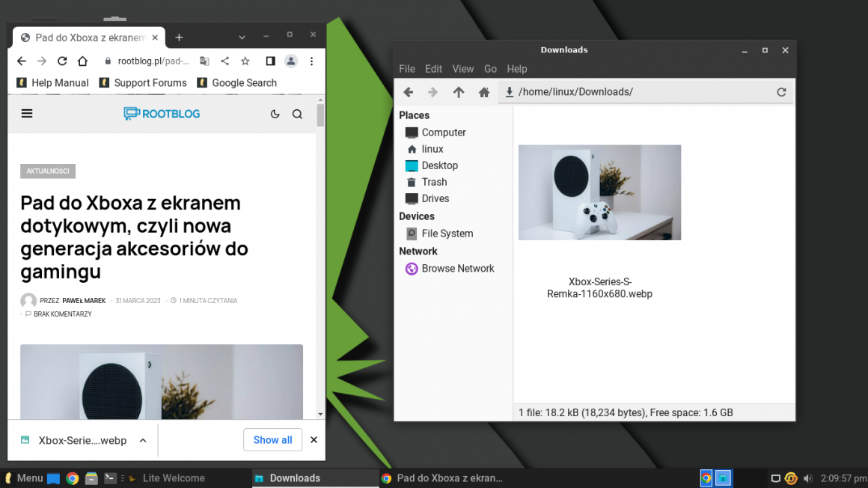Expand options for the downloaded webp file

(142, 440)
